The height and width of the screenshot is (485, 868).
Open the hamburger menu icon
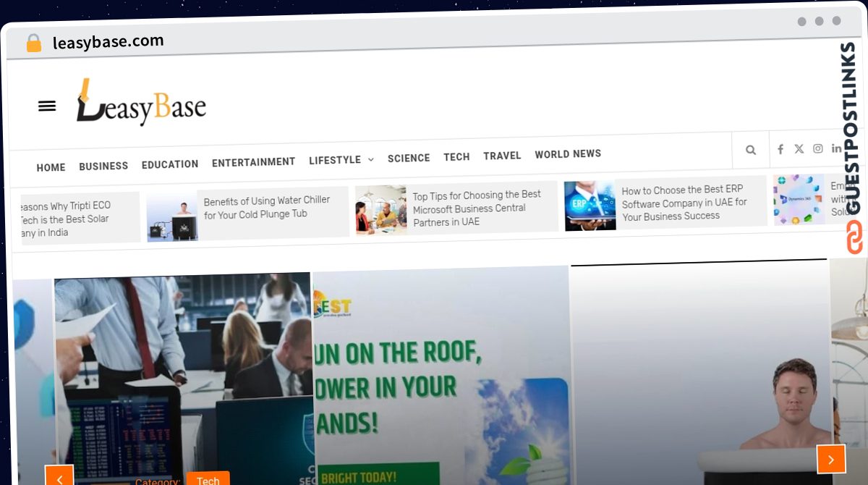[x=47, y=106]
